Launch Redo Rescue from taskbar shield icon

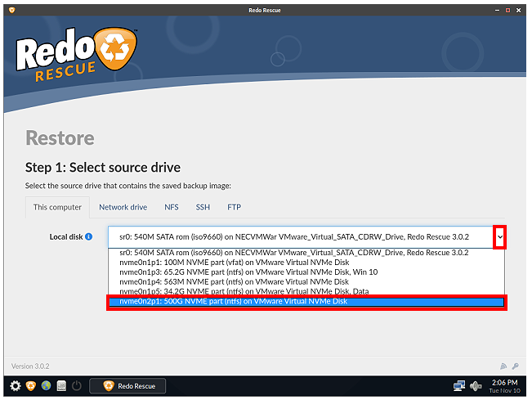coord(31,386)
